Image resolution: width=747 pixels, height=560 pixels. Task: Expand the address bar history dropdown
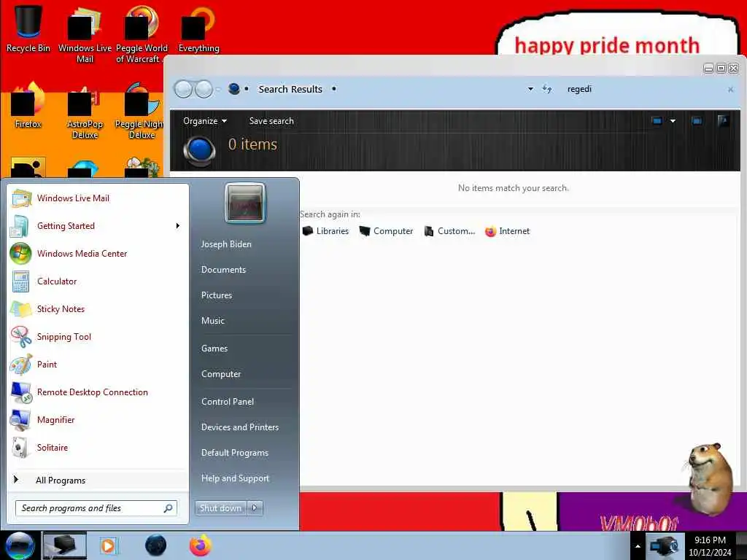click(530, 89)
